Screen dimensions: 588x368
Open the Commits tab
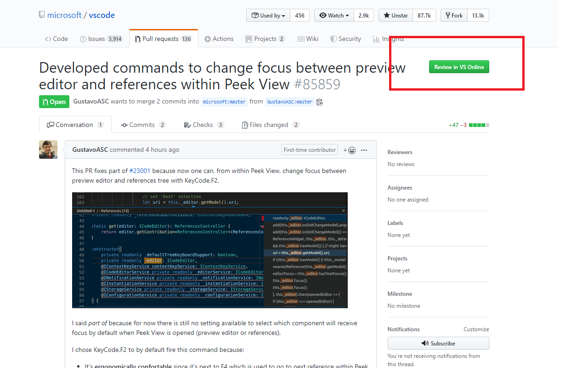point(142,125)
